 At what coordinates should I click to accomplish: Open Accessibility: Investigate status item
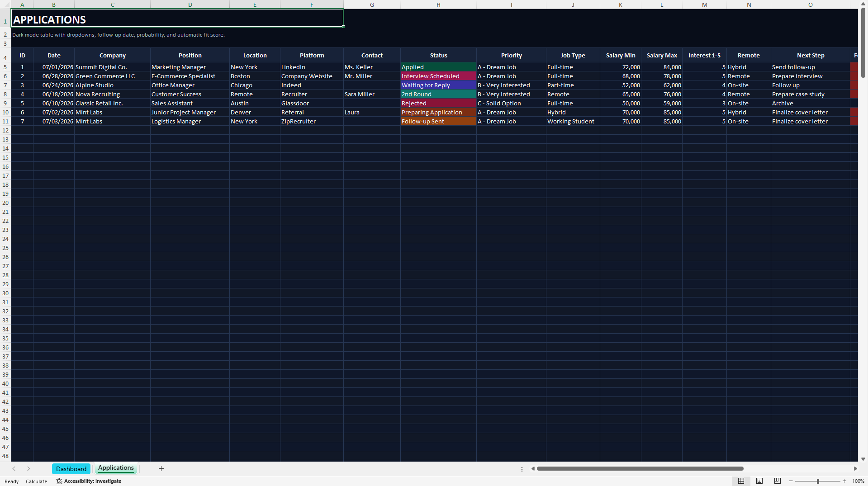[x=89, y=481]
